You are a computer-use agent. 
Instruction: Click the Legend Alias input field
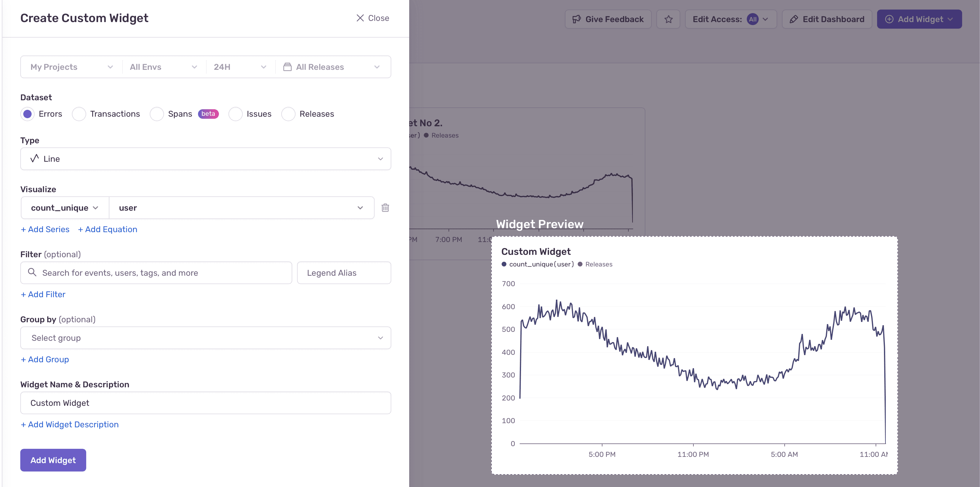[344, 273]
